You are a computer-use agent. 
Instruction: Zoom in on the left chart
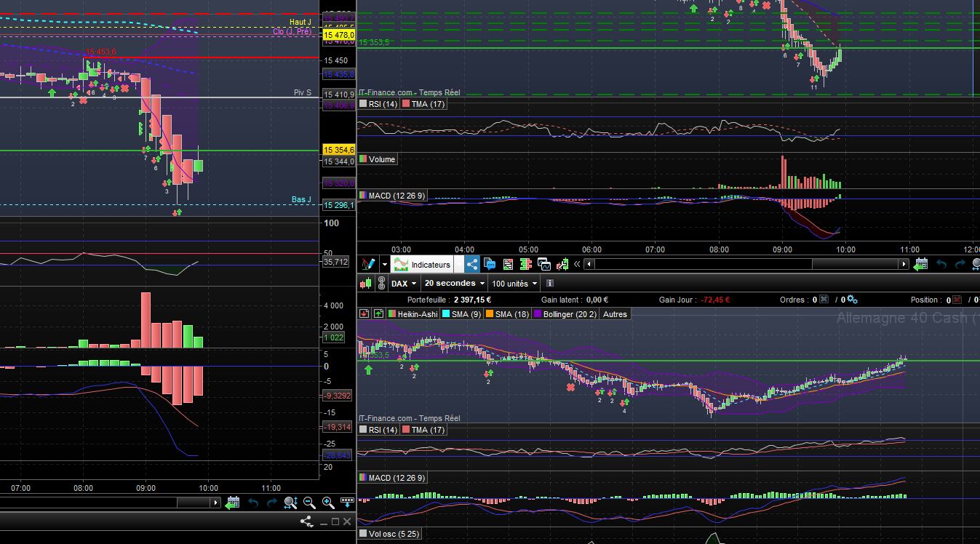coord(327,502)
